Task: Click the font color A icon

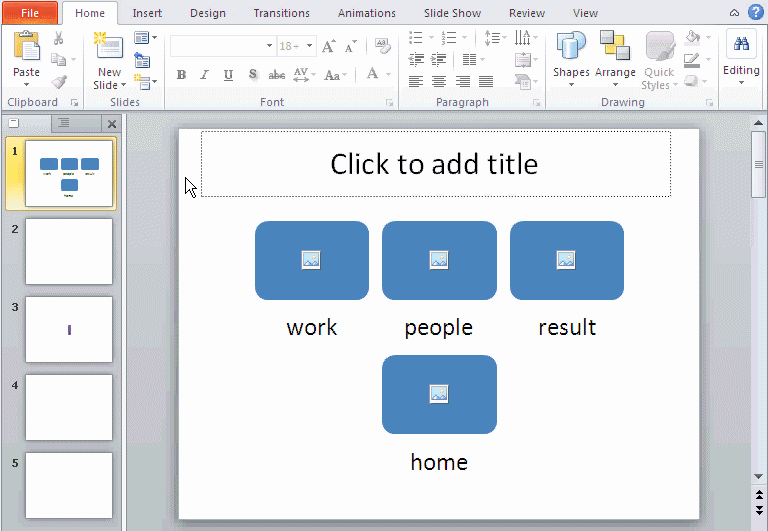Action: 373,74
